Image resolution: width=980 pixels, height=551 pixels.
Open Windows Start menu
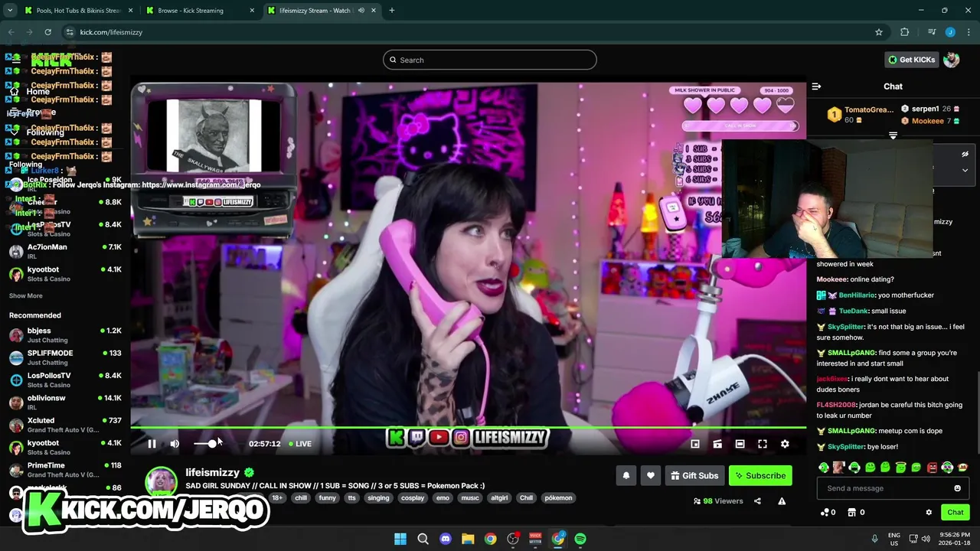pyautogui.click(x=400, y=539)
